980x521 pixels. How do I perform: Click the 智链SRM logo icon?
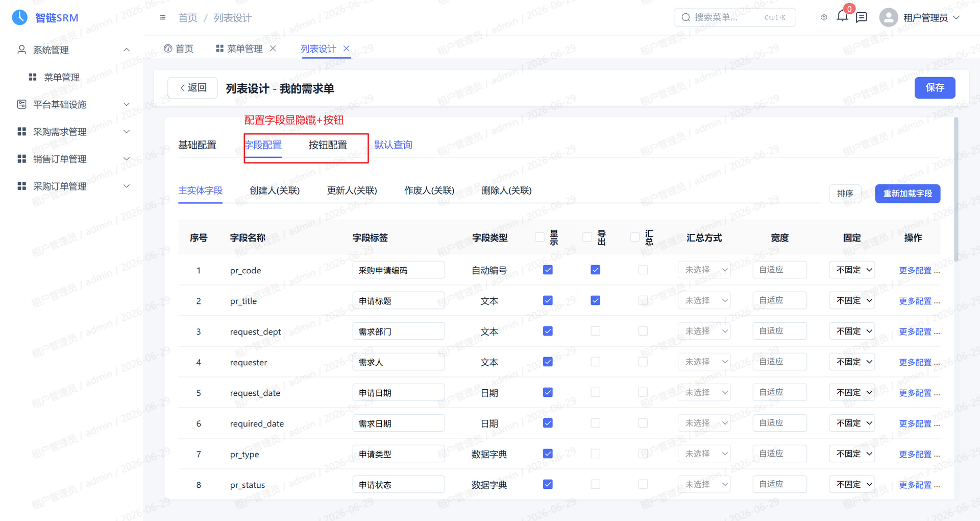pos(19,17)
